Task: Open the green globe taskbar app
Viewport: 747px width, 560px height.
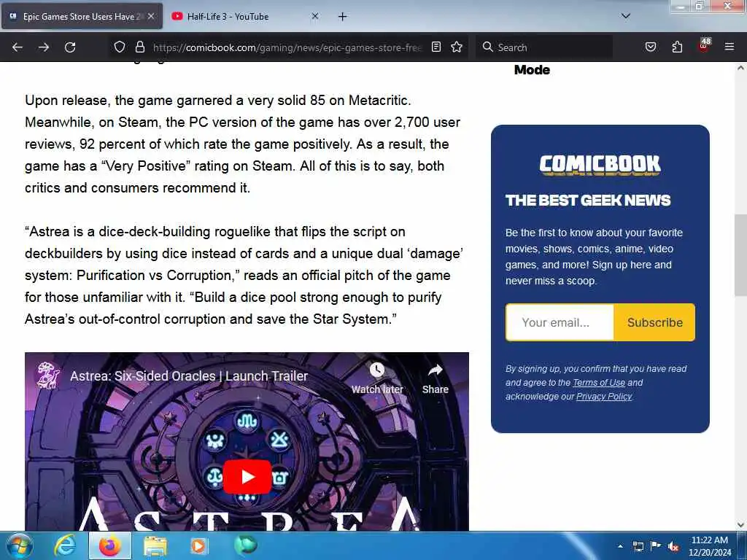Action: [245, 545]
